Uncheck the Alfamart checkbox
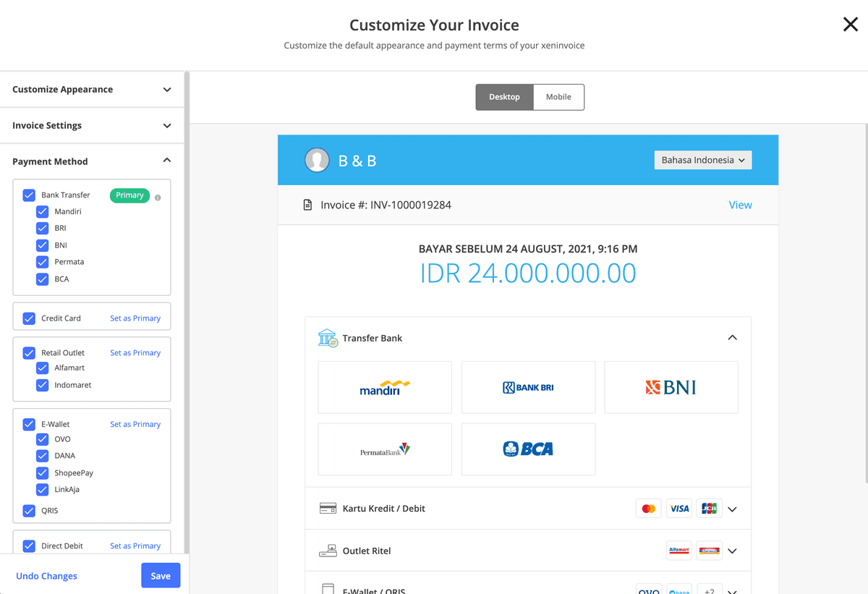The width and height of the screenshot is (868, 594). [43, 368]
